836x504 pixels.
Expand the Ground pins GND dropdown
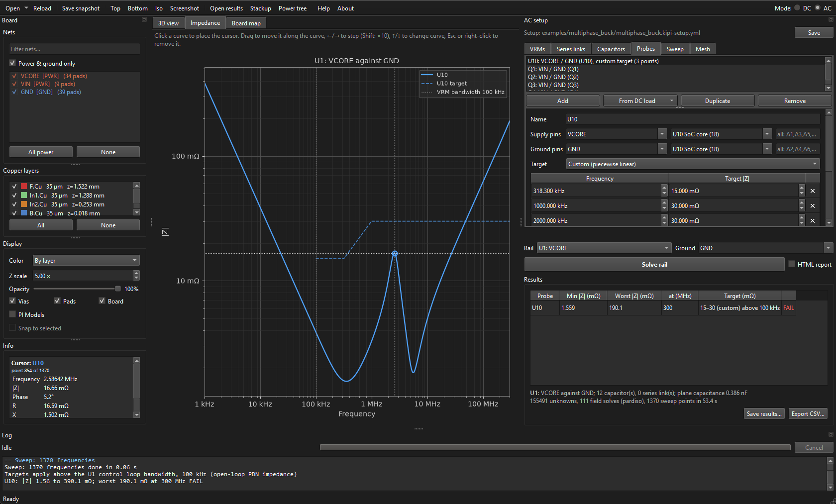point(662,149)
